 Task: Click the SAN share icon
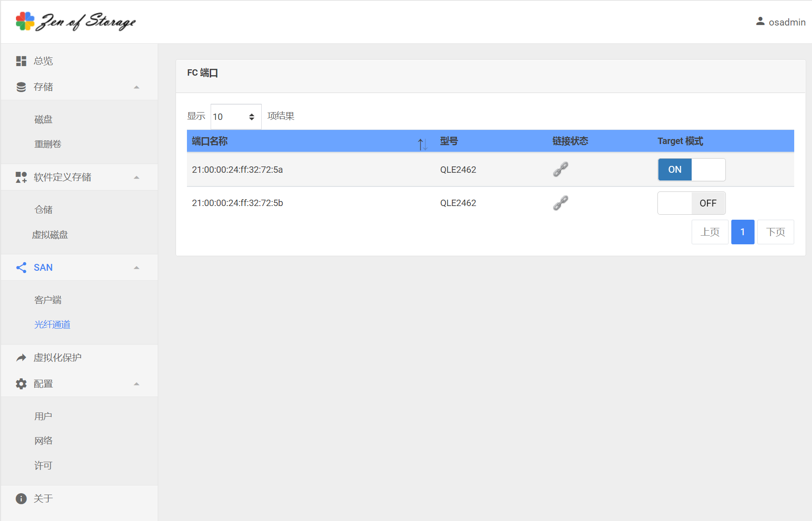pyautogui.click(x=21, y=268)
